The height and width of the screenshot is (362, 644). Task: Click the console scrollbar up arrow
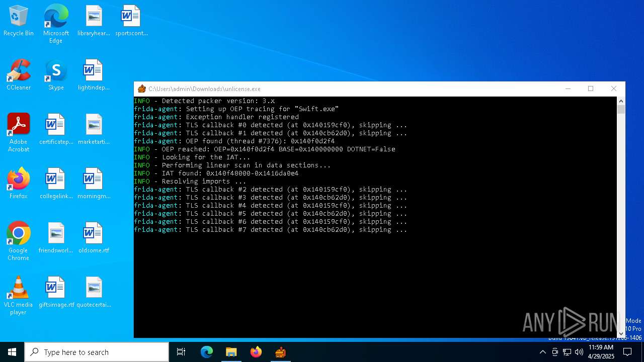tap(621, 101)
